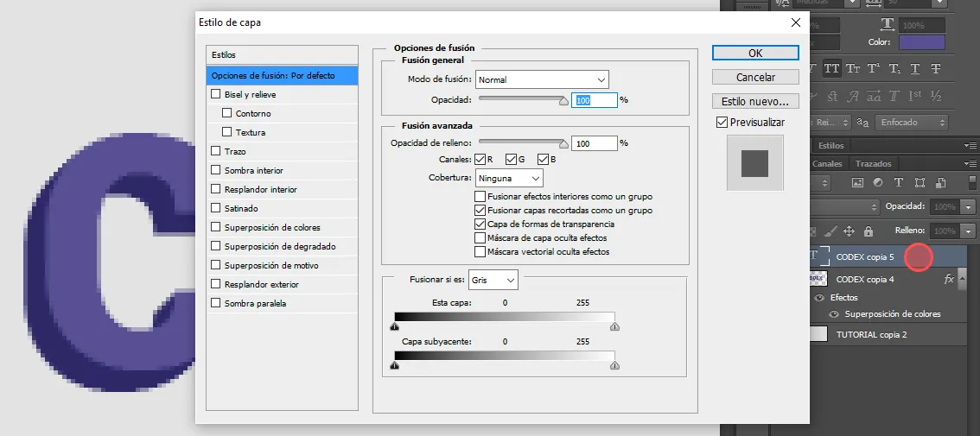Open the layer Opacidad arrow dropdown
This screenshot has height=436, width=980.
tap(969, 206)
